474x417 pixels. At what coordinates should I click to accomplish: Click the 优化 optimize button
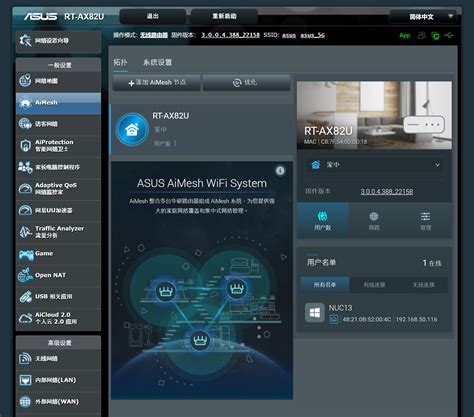tap(247, 82)
